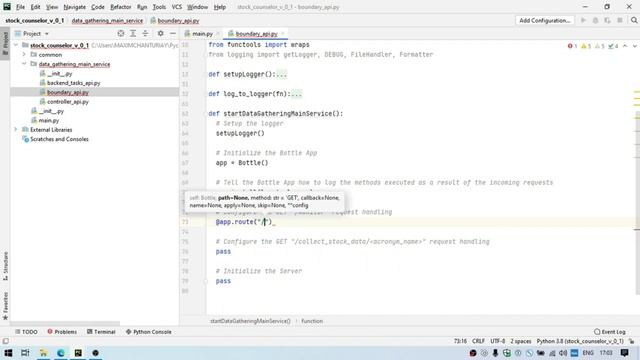Viewport: 640px width, 360px height.
Task: Click the Add Configuration button
Action: [544, 20]
